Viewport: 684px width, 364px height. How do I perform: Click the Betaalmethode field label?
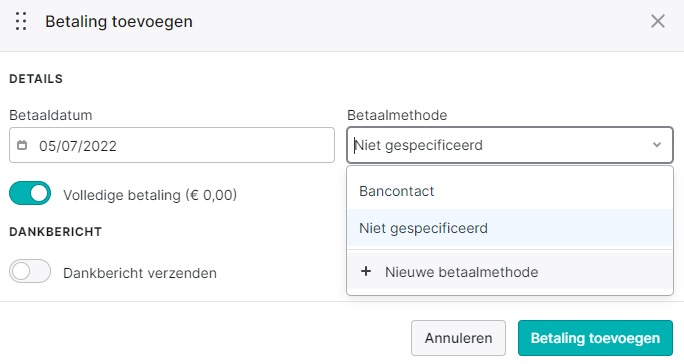pyautogui.click(x=397, y=115)
